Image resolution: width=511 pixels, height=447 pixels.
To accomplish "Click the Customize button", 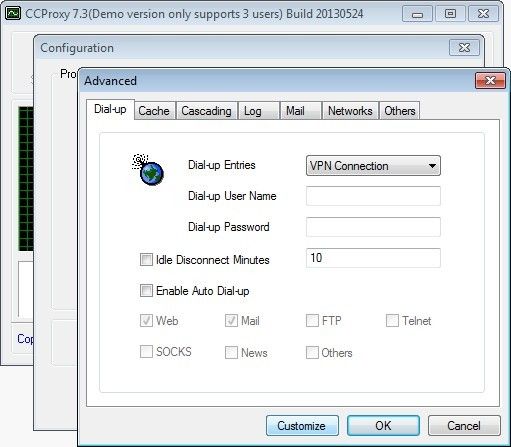I will click(302, 426).
